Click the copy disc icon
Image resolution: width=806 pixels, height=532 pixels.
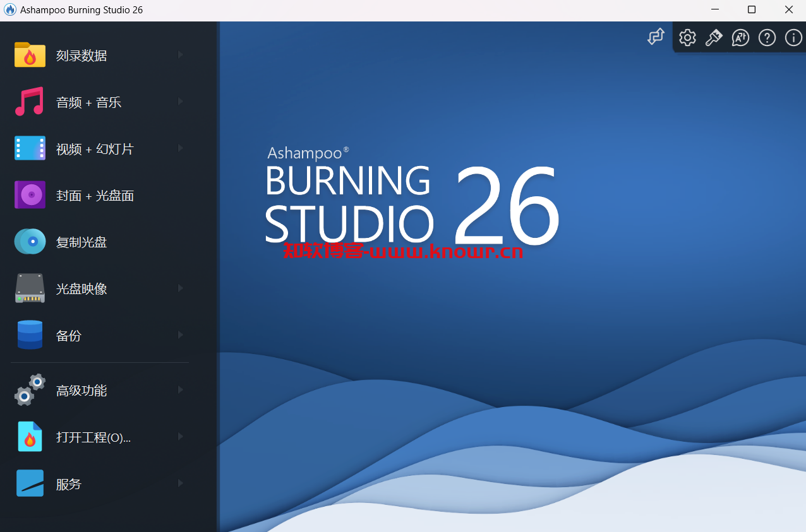point(30,242)
